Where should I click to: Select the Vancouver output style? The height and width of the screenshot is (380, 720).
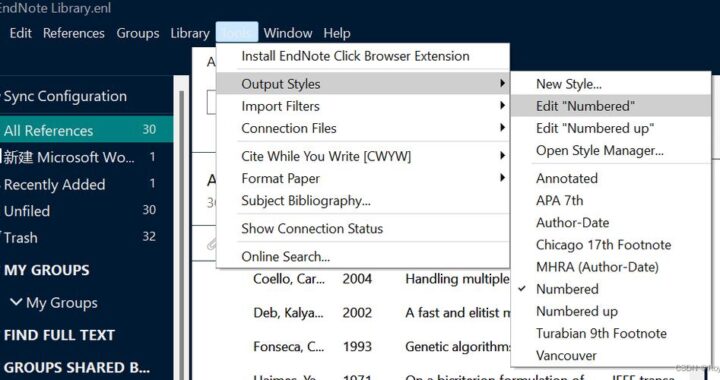[x=611, y=355]
